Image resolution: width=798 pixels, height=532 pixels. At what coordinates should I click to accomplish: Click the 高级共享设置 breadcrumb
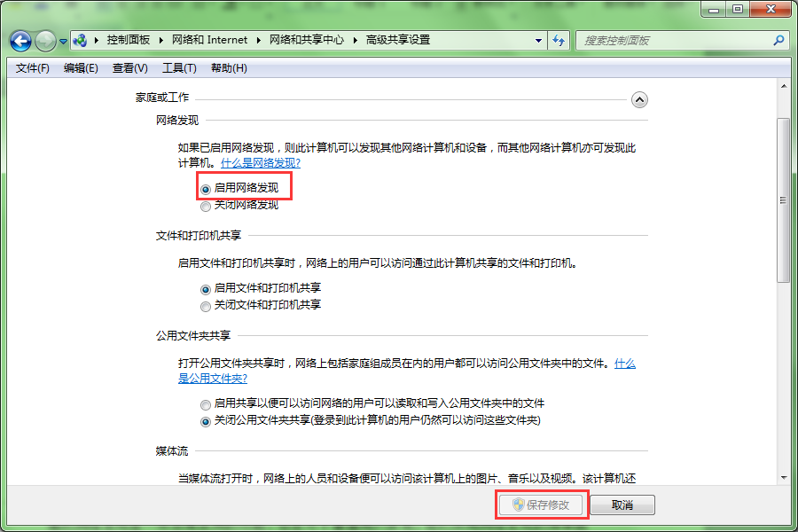tap(398, 40)
